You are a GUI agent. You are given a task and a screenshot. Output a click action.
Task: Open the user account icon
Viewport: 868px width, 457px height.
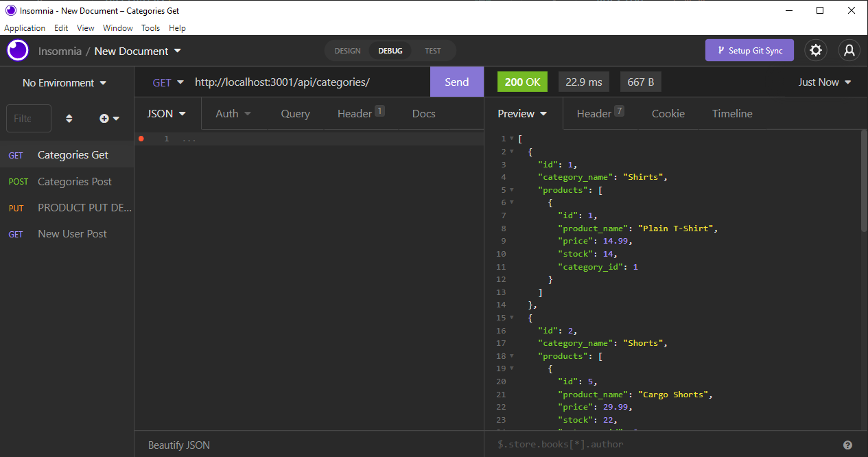pos(849,50)
